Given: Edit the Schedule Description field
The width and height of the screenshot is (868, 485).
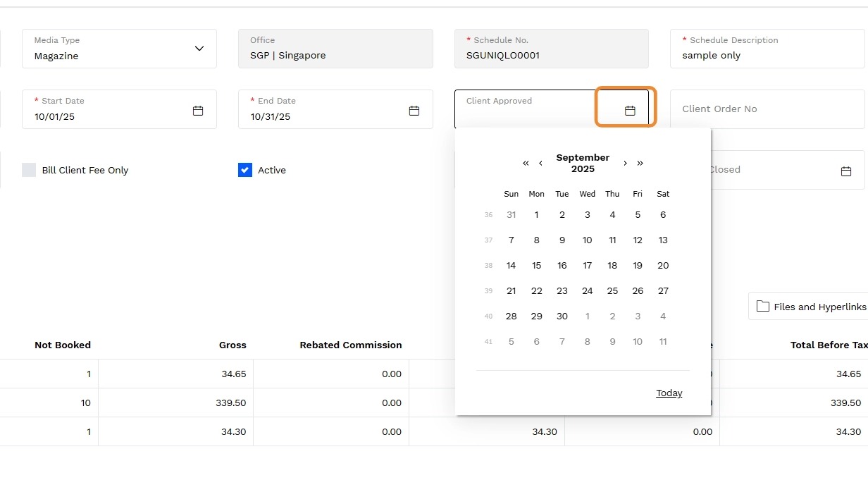Looking at the screenshot, I should tap(768, 55).
